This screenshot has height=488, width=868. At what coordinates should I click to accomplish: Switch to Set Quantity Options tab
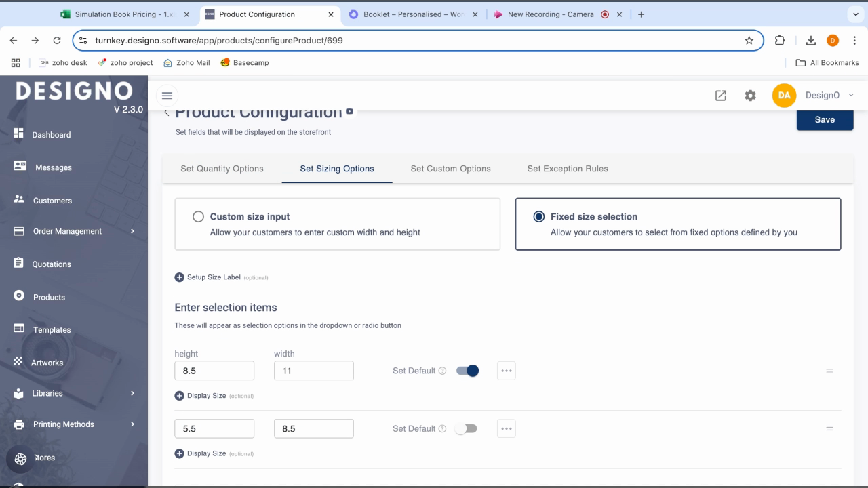tap(222, 169)
